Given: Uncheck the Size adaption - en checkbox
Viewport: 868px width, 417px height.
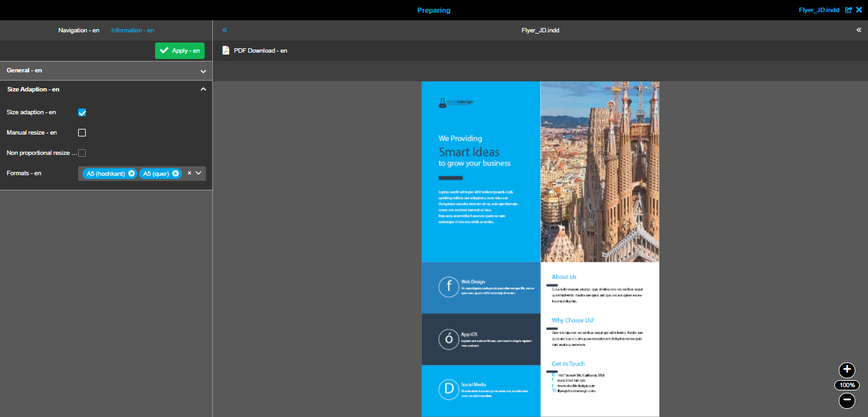Looking at the screenshot, I should click(x=82, y=112).
